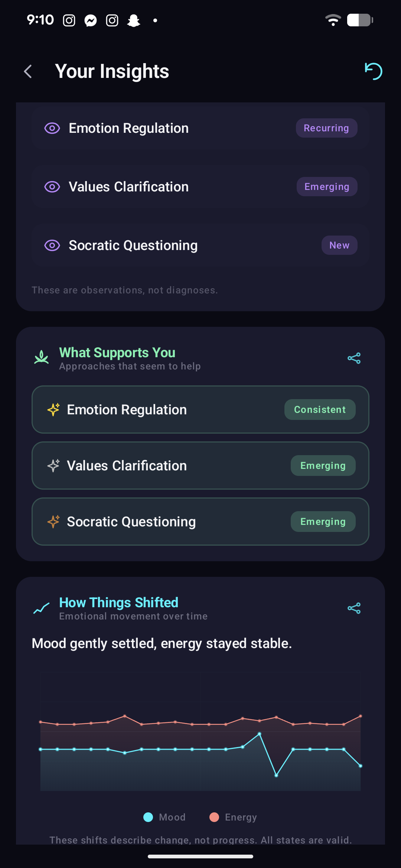Expand the Socratic Questioning Emerging card
The height and width of the screenshot is (868, 401).
point(200,521)
